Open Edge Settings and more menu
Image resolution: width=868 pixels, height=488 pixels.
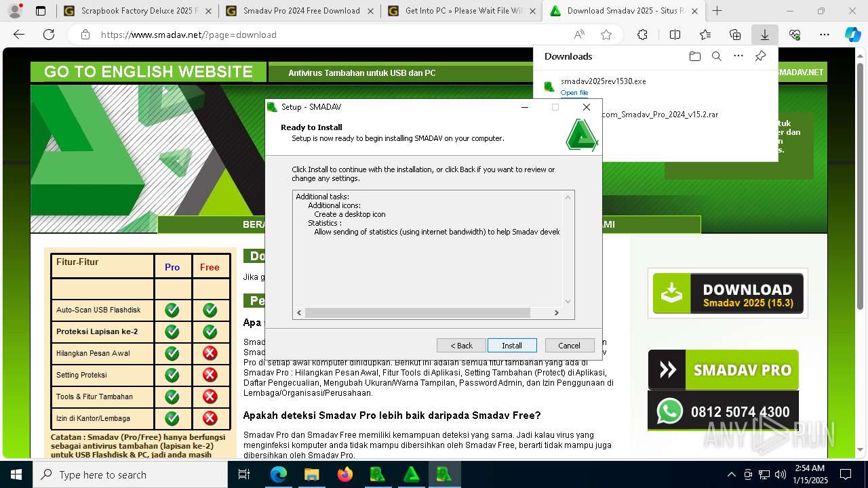[825, 35]
